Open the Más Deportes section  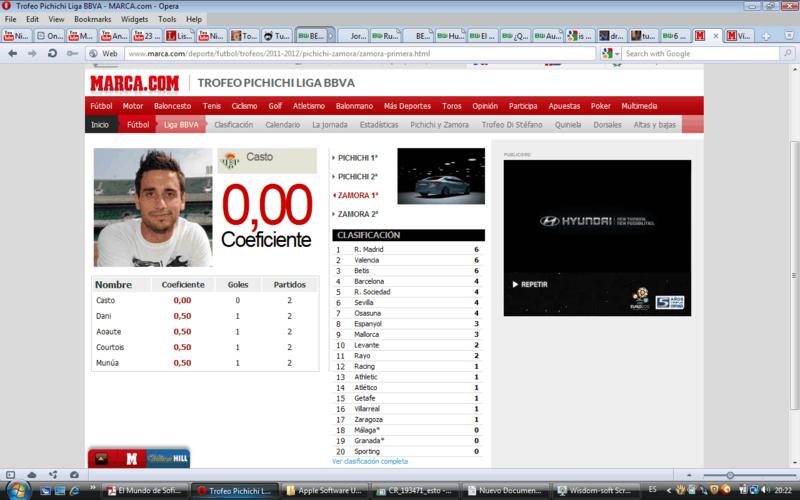(407, 106)
